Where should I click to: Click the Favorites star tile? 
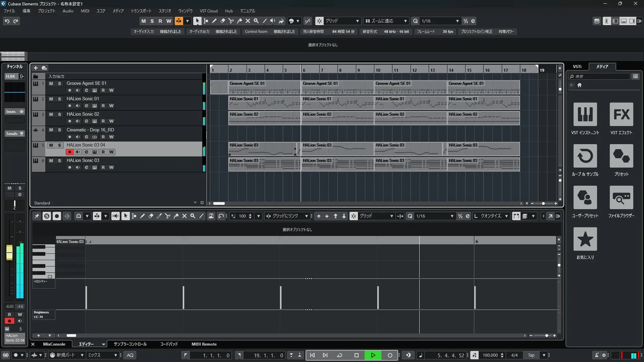click(585, 239)
